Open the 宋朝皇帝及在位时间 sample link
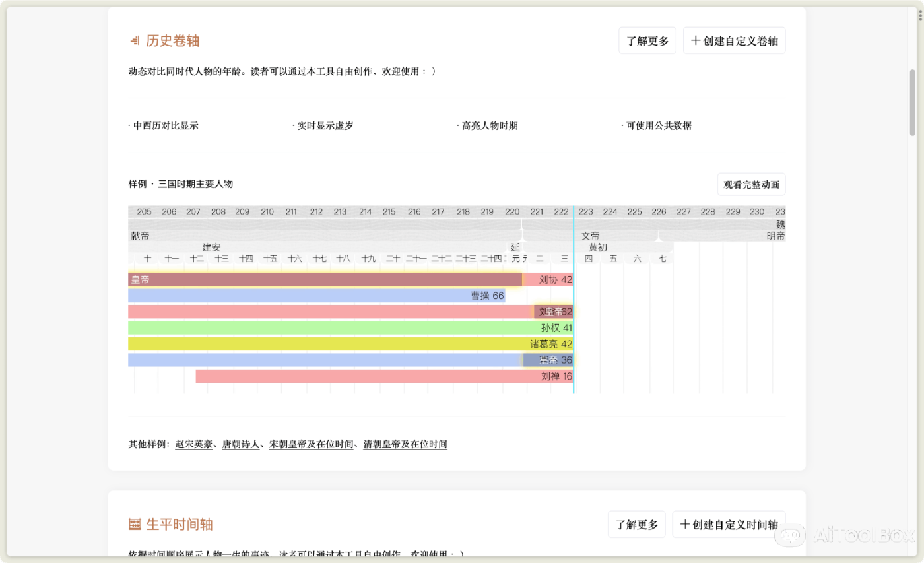 click(309, 444)
